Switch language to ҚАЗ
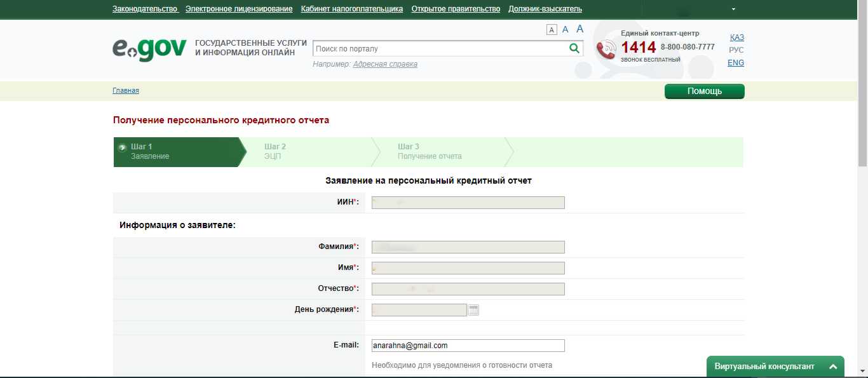868x378 pixels. click(x=736, y=37)
